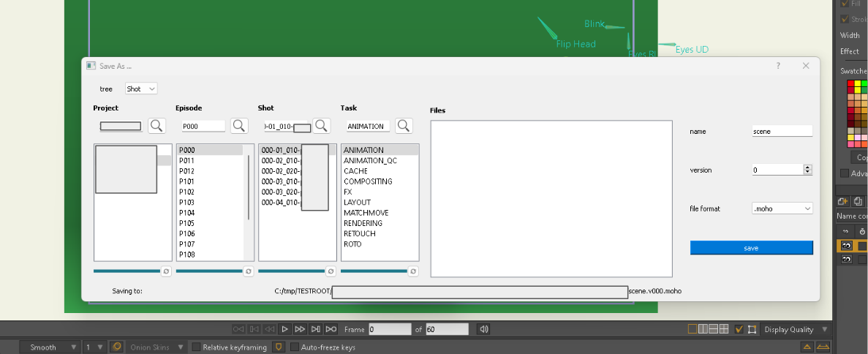Click the refresh icon under the Task list

tap(413, 271)
